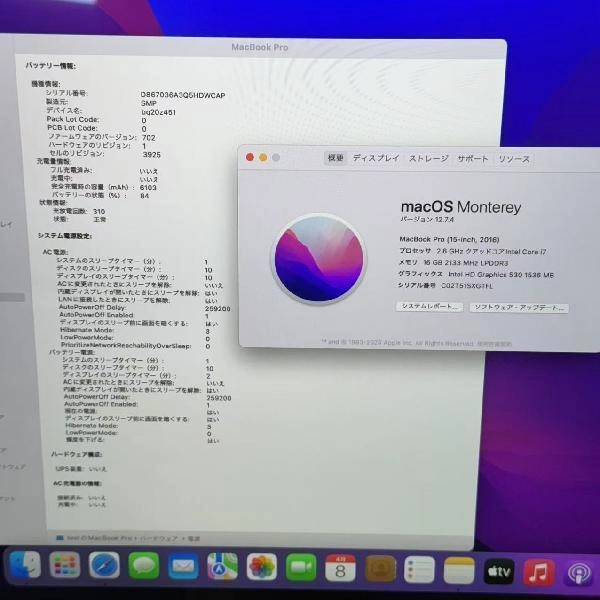The height and width of the screenshot is (600, 600).
Task: Select the バージョン 12.7.4 text
Action: [427, 219]
